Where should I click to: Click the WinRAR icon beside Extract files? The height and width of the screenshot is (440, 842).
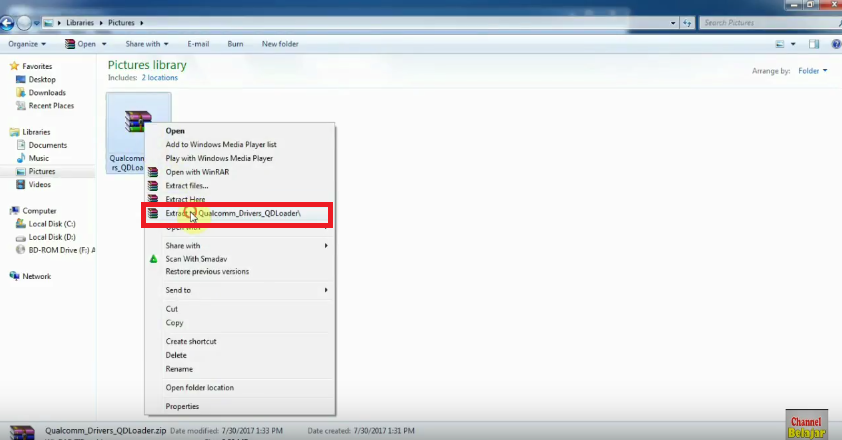click(153, 185)
